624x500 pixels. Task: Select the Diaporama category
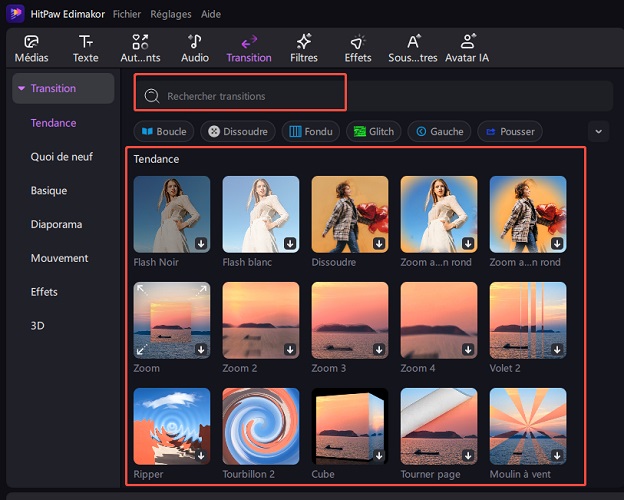pyautogui.click(x=57, y=224)
